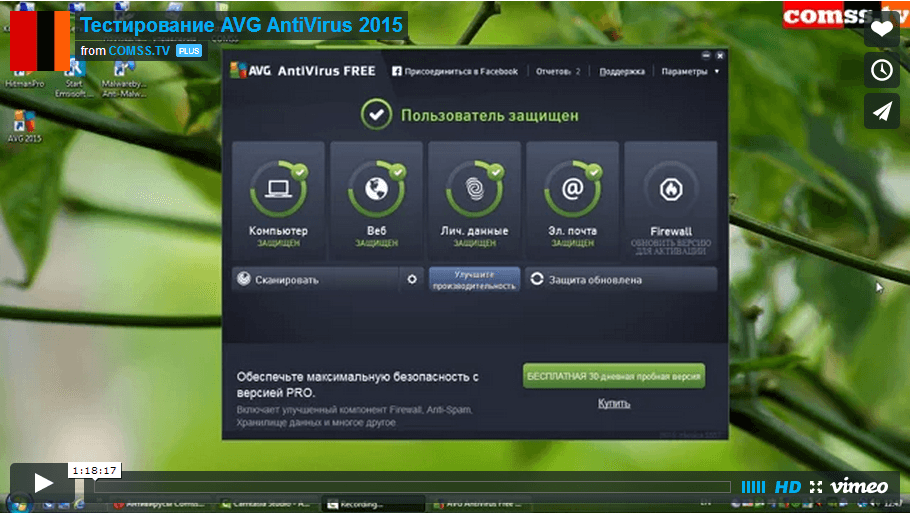910x513 pixels.
Task: Open the AVG 2015 desktop shortcut
Action: [24, 127]
